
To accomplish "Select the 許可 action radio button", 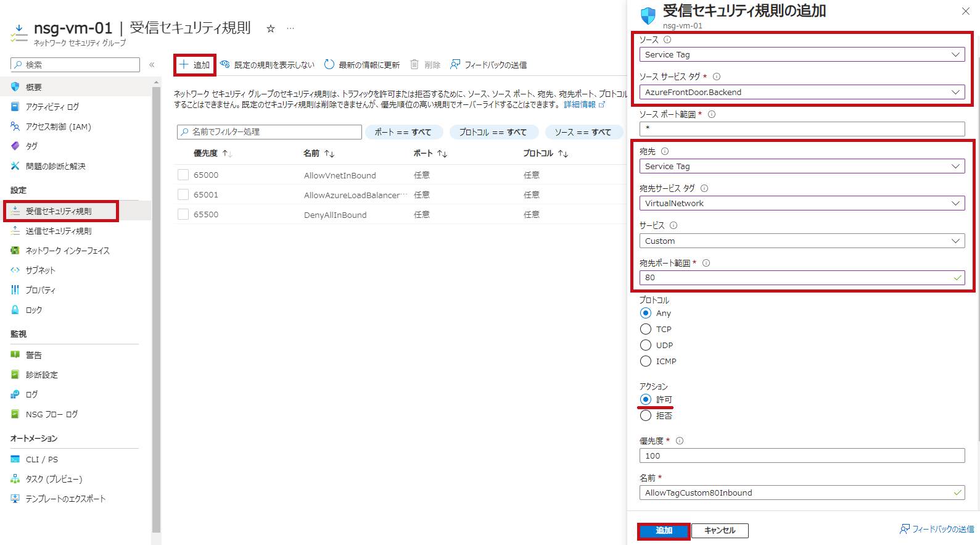I will click(x=646, y=399).
